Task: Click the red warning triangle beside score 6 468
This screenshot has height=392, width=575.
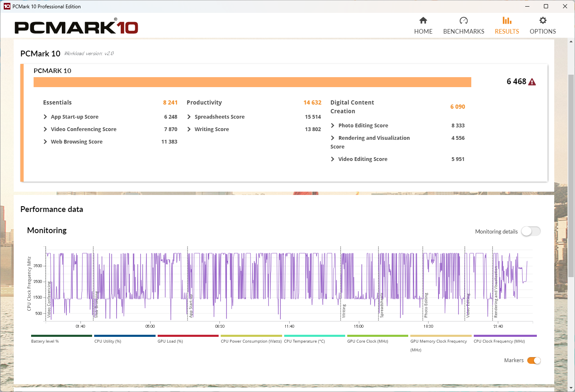Action: (532, 82)
